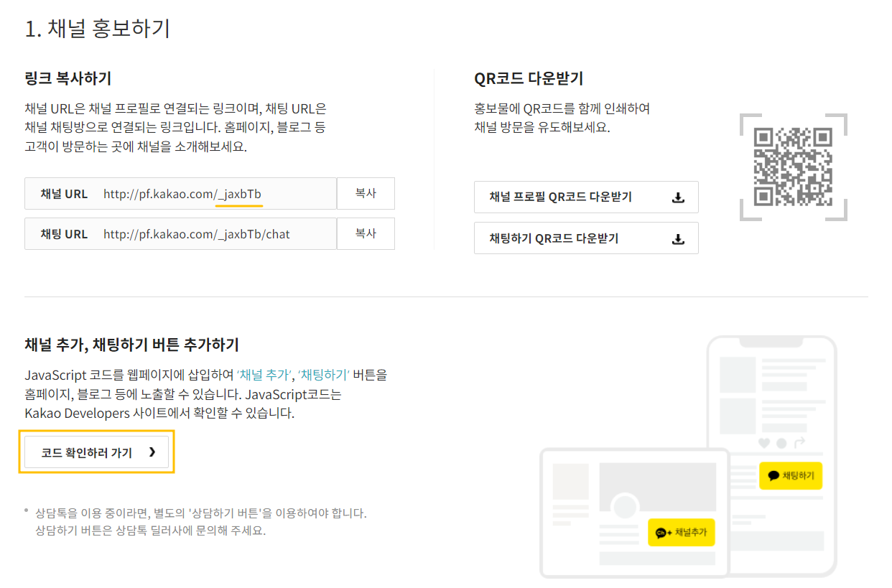Click download icon beside 채팅하기 QR코드
This screenshot has width=892, height=588.
coord(678,238)
